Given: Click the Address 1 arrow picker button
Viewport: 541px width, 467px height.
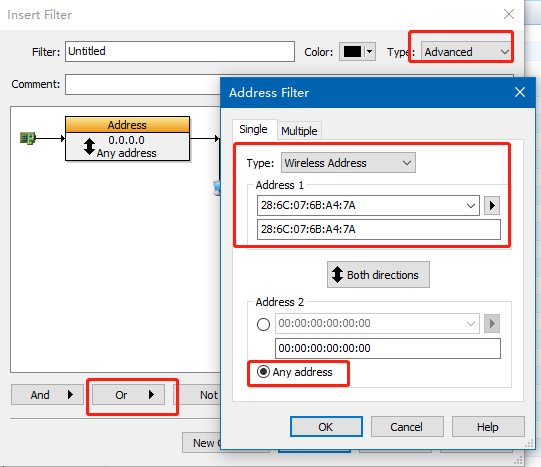Looking at the screenshot, I should tap(492, 206).
